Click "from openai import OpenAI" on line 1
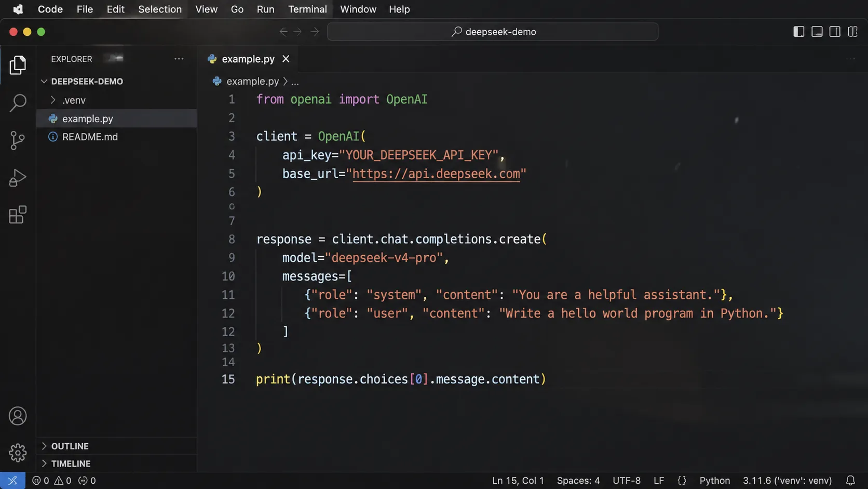 coord(342,99)
